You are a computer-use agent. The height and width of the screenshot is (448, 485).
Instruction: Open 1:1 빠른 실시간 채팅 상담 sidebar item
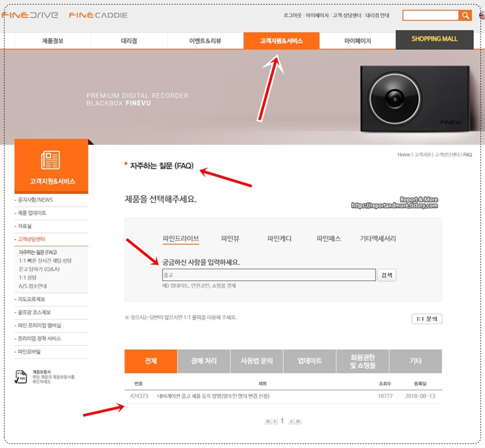click(45, 261)
